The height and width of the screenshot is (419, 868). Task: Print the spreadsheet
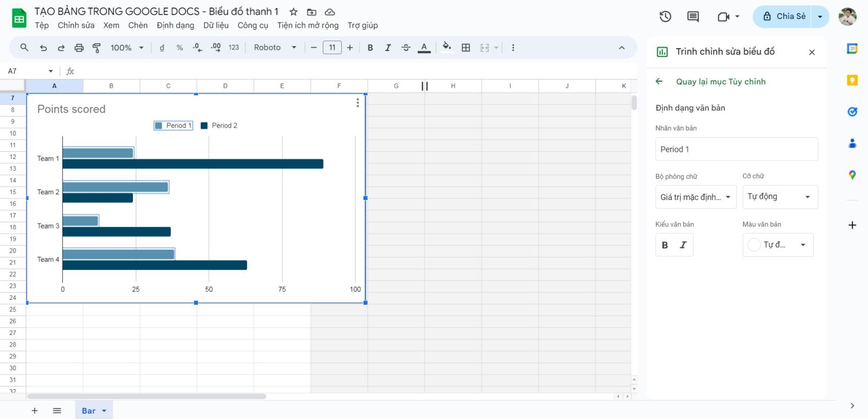79,48
